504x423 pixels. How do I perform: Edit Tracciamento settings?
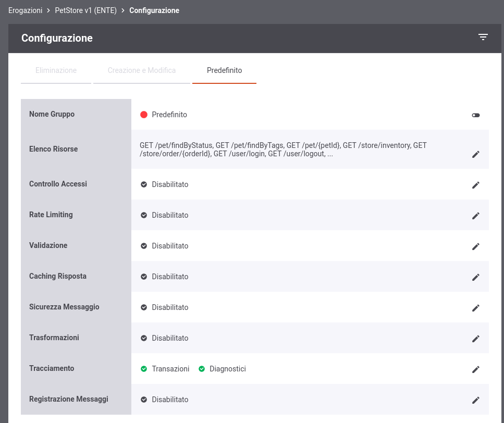(476, 369)
